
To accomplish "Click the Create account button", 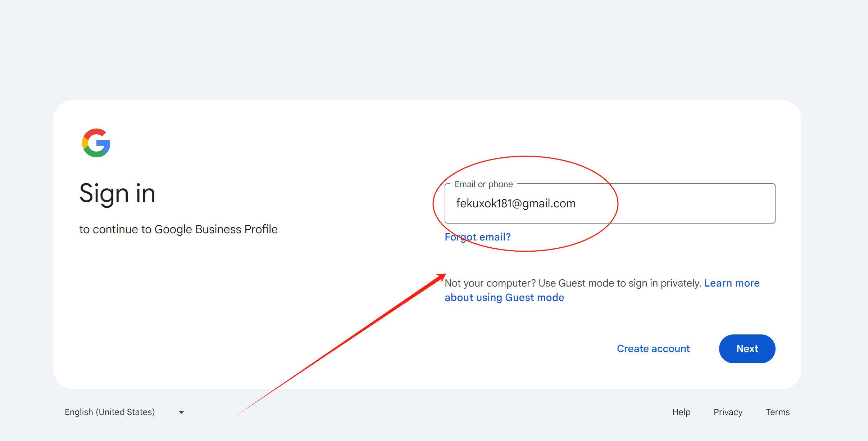I will tap(653, 348).
